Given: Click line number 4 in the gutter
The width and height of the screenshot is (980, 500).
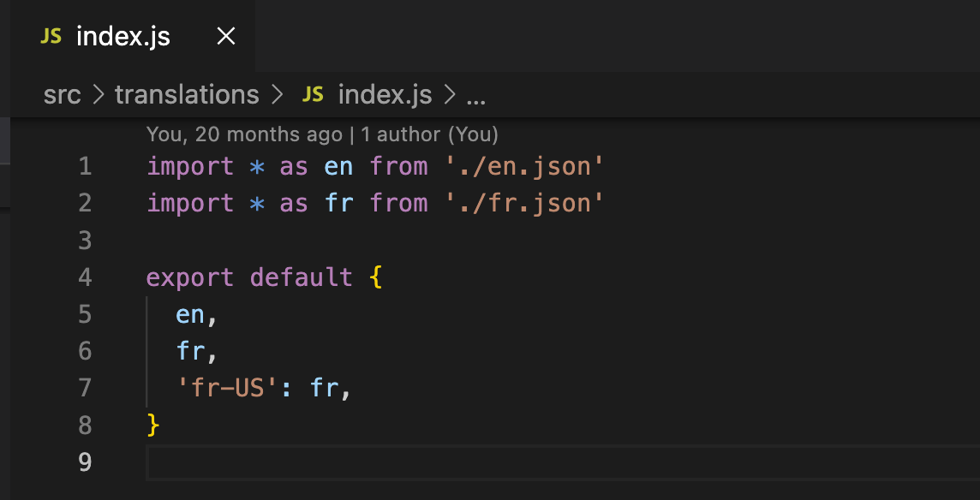Looking at the screenshot, I should [x=84, y=277].
